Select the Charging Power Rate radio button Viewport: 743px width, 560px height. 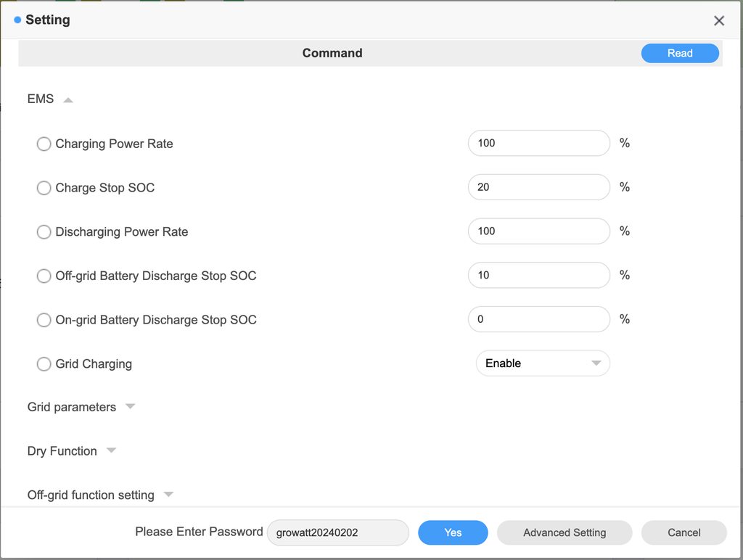(44, 144)
